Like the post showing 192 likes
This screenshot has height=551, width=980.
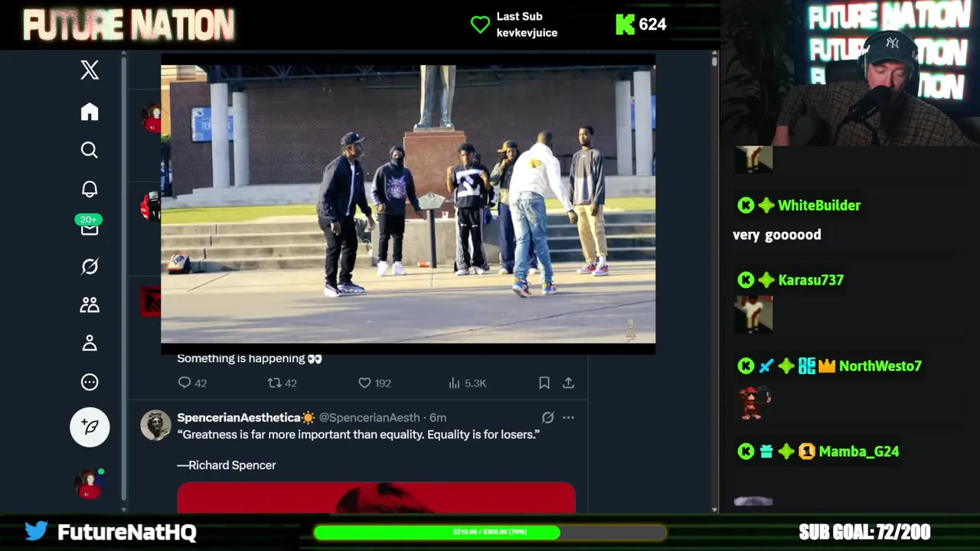[x=374, y=383]
